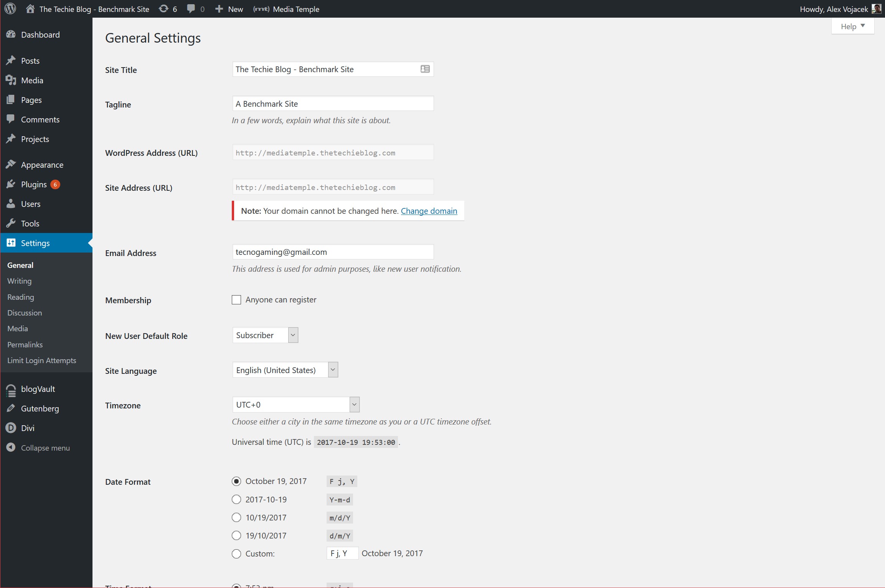Expand the Help panel
This screenshot has height=588, width=885.
click(x=853, y=26)
